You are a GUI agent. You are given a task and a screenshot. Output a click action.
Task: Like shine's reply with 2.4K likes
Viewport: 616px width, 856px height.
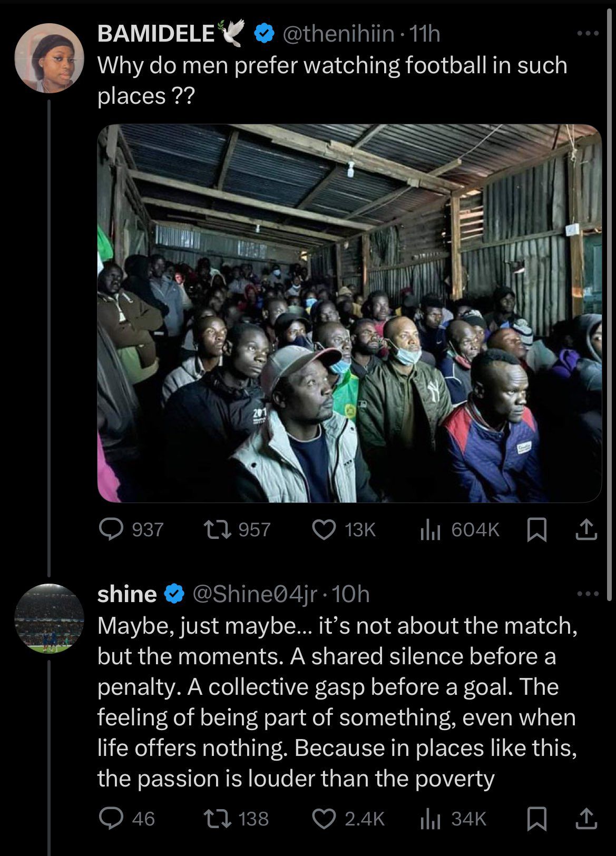324,819
